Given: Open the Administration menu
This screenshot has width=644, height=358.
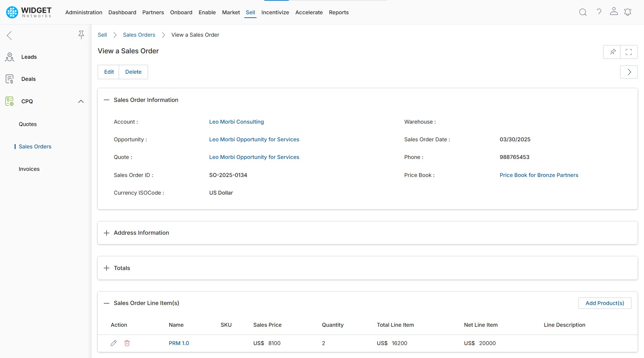Looking at the screenshot, I should click(84, 12).
